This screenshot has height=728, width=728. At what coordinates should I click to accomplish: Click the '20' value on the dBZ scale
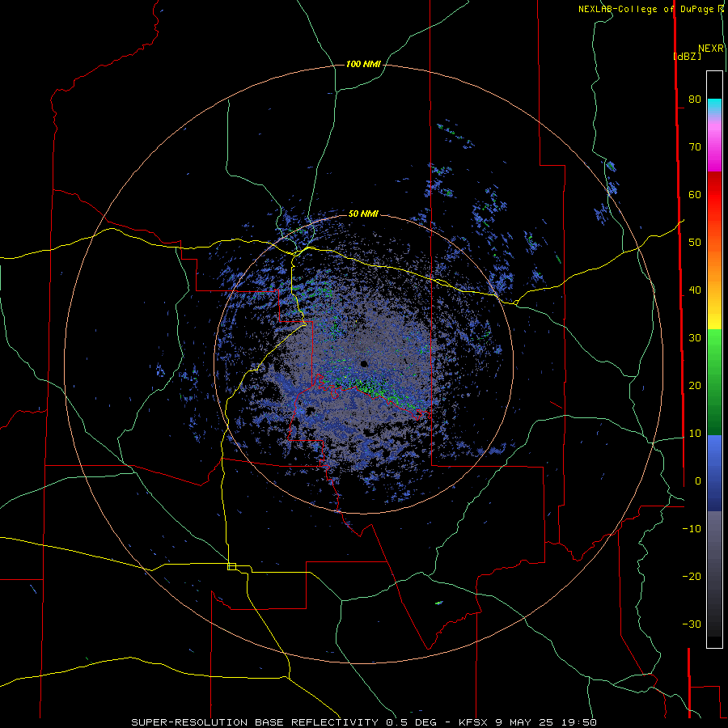(x=695, y=386)
